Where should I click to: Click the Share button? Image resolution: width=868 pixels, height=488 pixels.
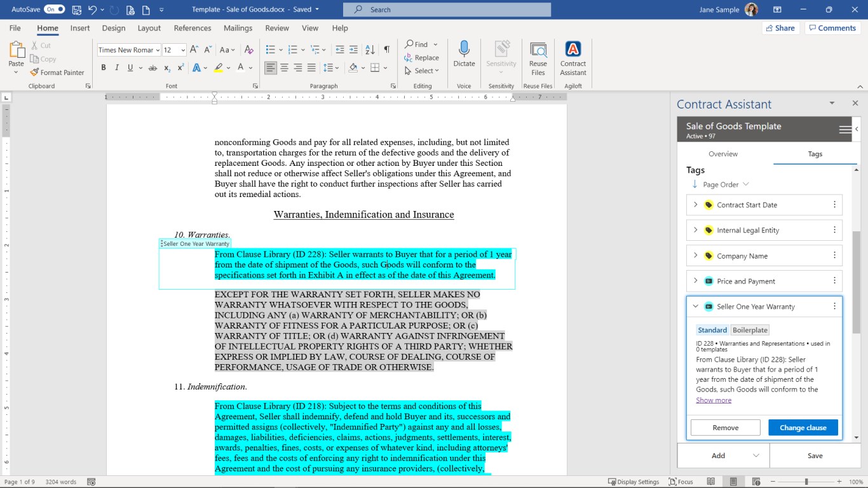click(780, 28)
